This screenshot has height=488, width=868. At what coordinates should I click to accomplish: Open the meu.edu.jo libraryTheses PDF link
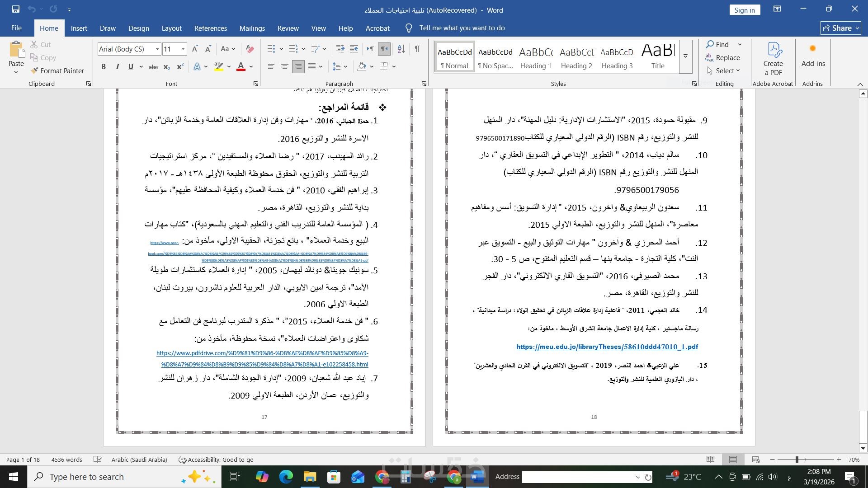607,347
